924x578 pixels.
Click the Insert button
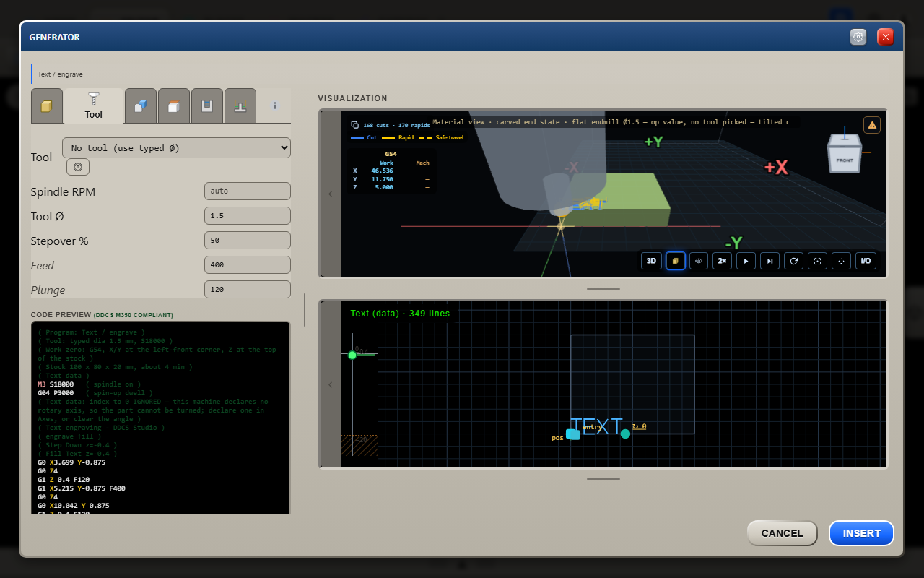(861, 533)
